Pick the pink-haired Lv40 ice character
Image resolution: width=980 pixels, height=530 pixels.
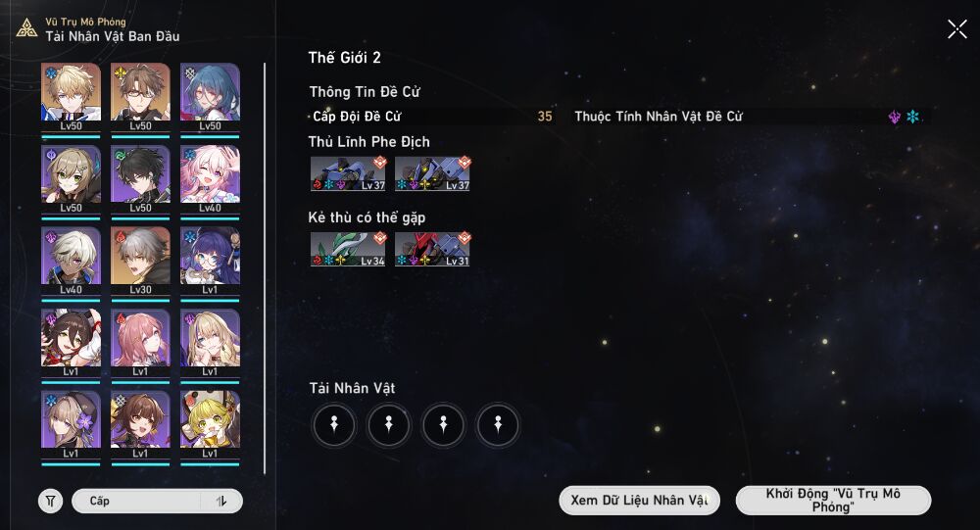tap(210, 179)
